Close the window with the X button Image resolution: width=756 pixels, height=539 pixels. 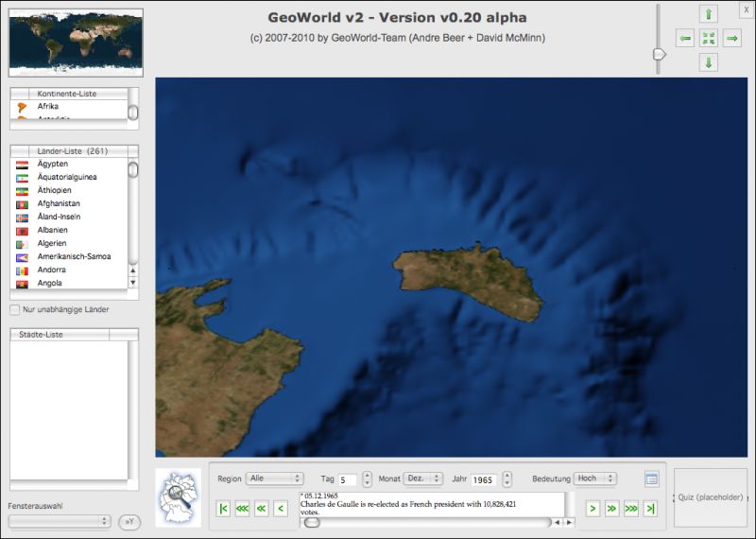pos(747,10)
